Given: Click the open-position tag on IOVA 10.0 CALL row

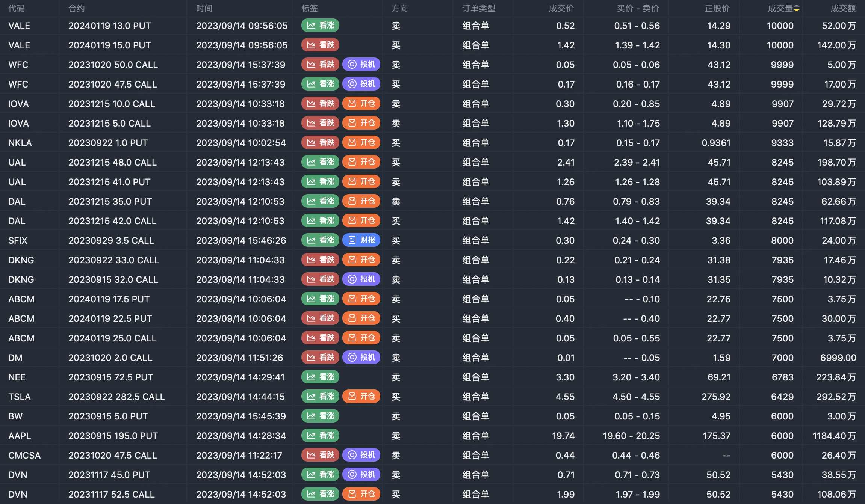Looking at the screenshot, I should pos(361,104).
